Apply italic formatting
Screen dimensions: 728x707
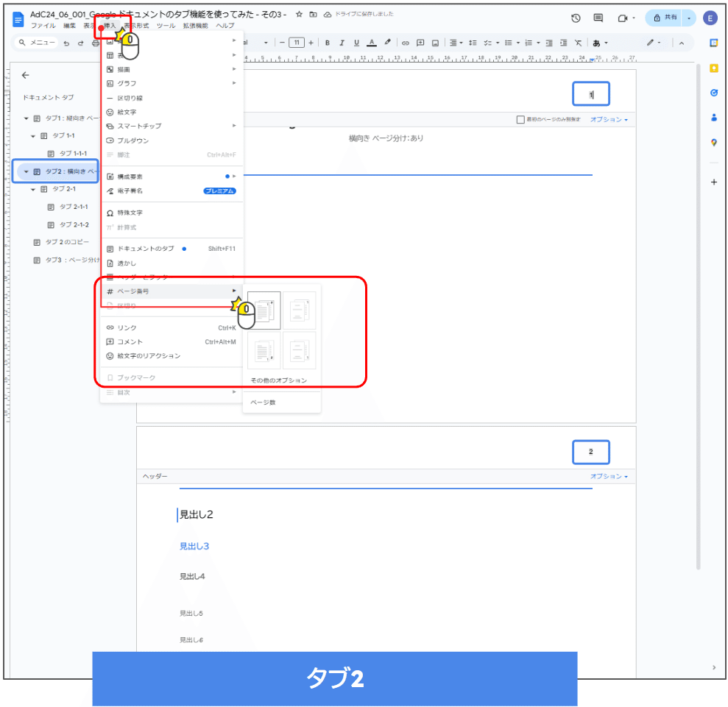click(342, 43)
